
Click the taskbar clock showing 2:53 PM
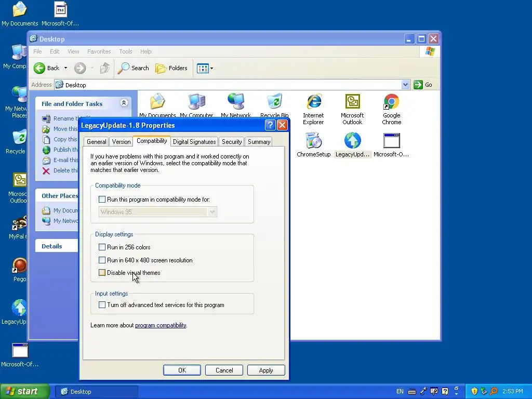[x=513, y=392]
